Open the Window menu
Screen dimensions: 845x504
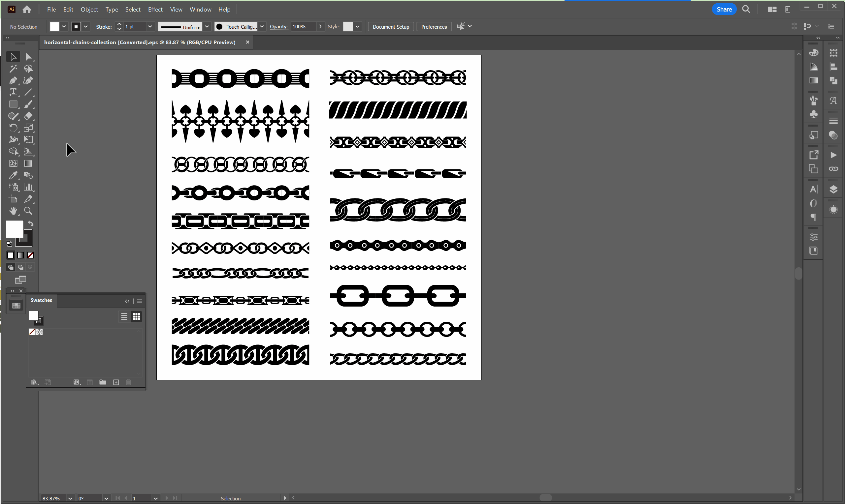click(200, 10)
